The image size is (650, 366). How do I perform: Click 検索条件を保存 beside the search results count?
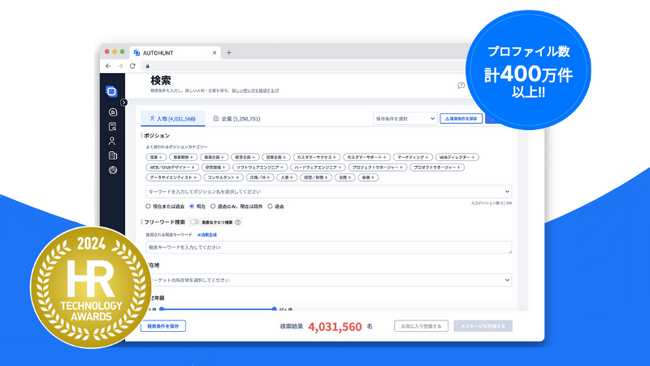(x=163, y=326)
